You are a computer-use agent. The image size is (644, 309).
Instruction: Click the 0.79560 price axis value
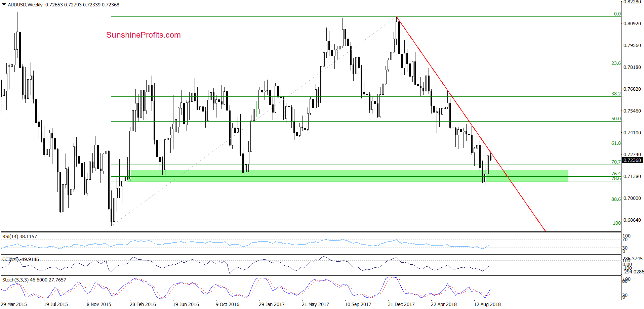632,45
